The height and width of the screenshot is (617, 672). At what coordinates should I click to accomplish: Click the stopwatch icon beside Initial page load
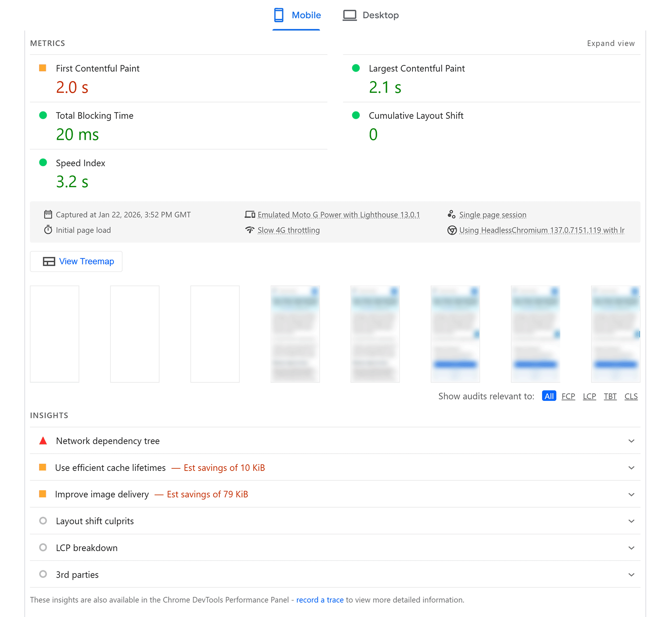(x=48, y=230)
